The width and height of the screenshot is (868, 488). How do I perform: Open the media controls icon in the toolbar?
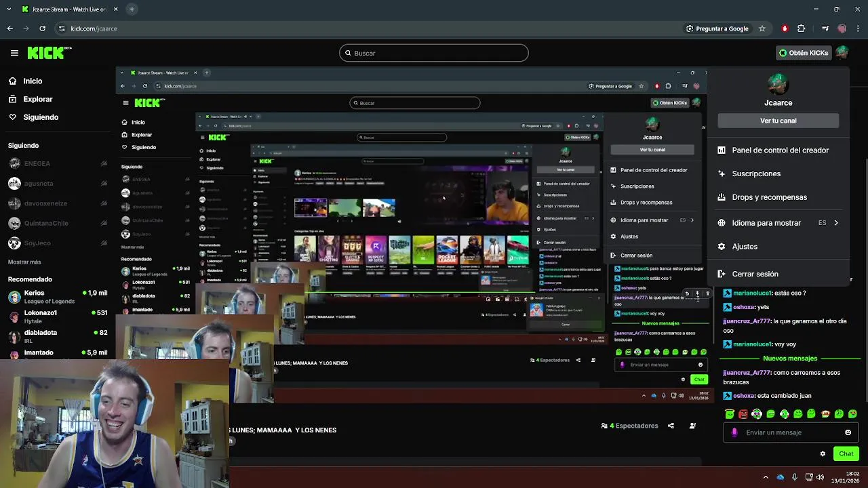[x=825, y=28]
